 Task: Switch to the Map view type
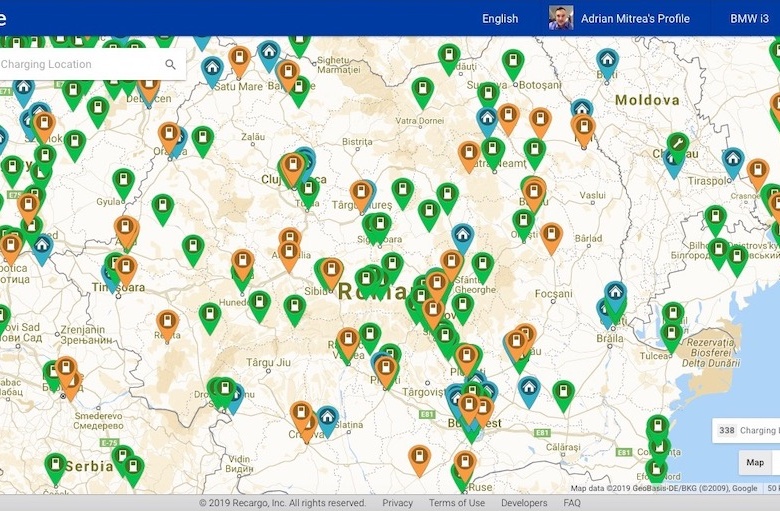(755, 462)
